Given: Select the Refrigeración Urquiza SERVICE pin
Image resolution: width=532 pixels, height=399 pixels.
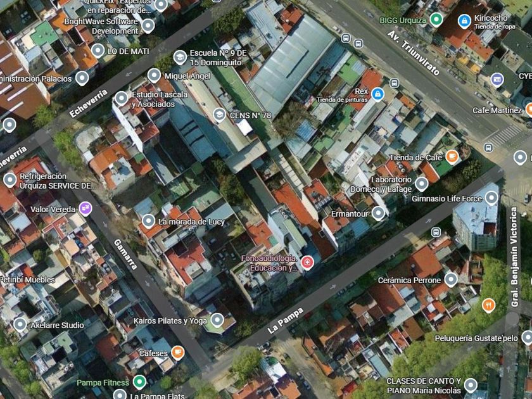Looking at the screenshot, I should coord(10,180).
